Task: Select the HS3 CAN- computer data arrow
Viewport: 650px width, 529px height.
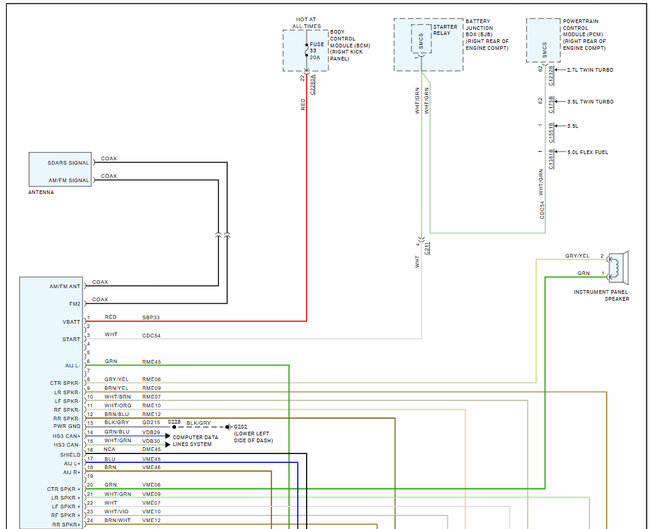Action: point(167,444)
